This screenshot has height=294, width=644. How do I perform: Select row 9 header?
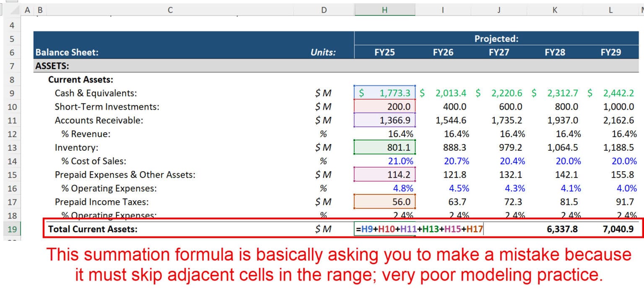click(13, 93)
